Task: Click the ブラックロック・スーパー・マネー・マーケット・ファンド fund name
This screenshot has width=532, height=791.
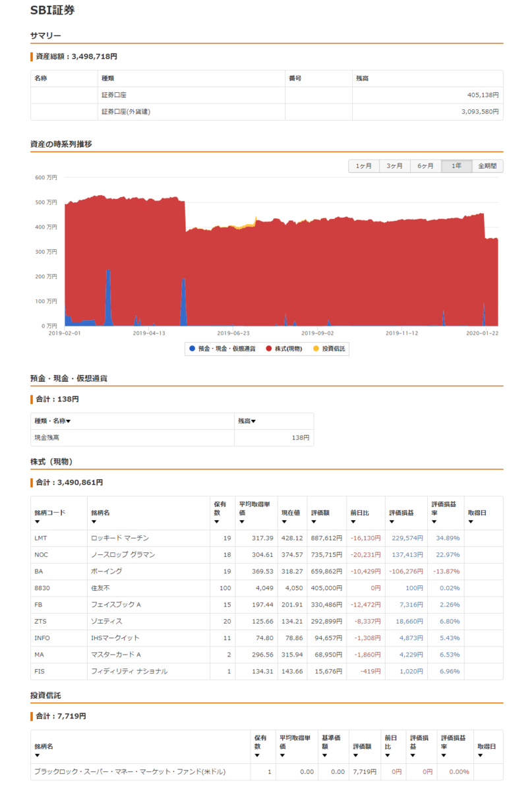Action: (130, 772)
